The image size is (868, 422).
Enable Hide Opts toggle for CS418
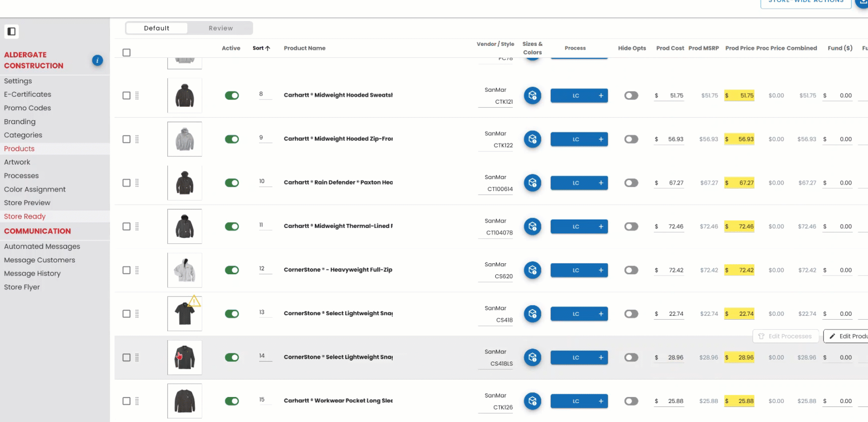tap(631, 314)
